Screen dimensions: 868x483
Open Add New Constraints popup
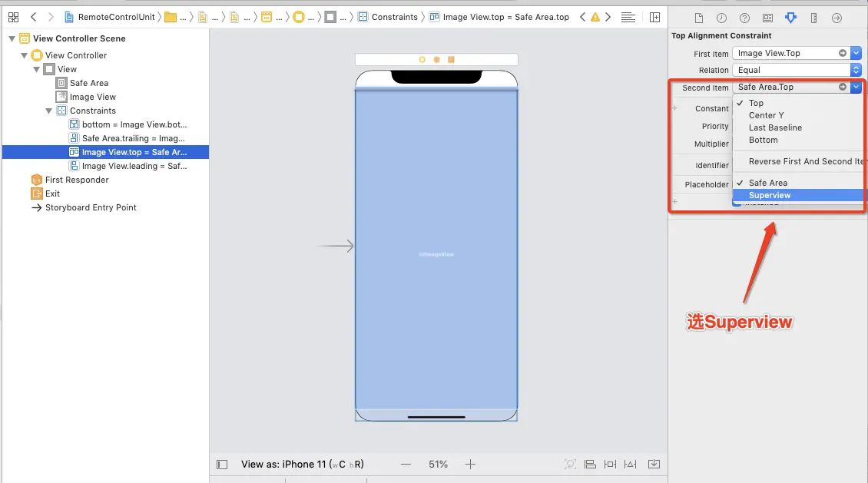[x=610, y=465]
